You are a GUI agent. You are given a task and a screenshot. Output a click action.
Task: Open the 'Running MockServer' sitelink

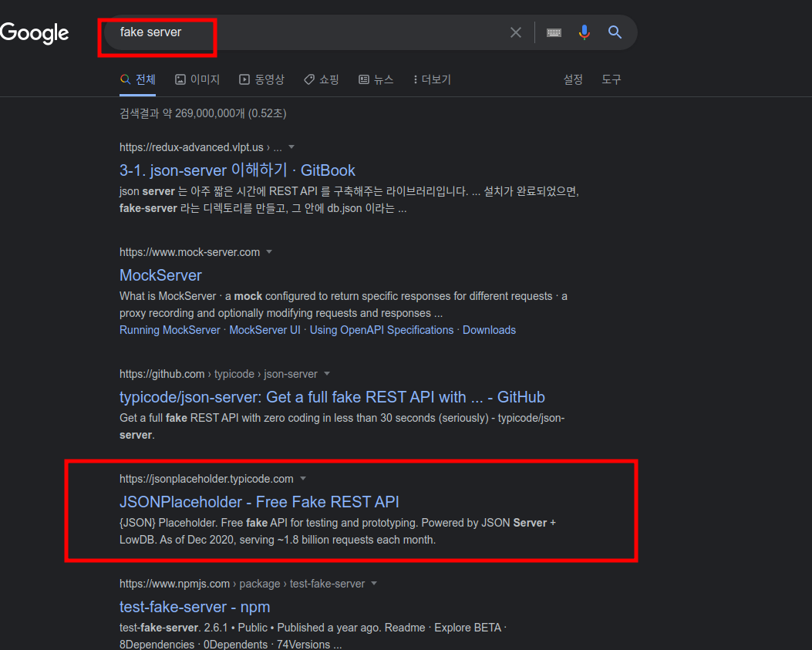point(170,330)
